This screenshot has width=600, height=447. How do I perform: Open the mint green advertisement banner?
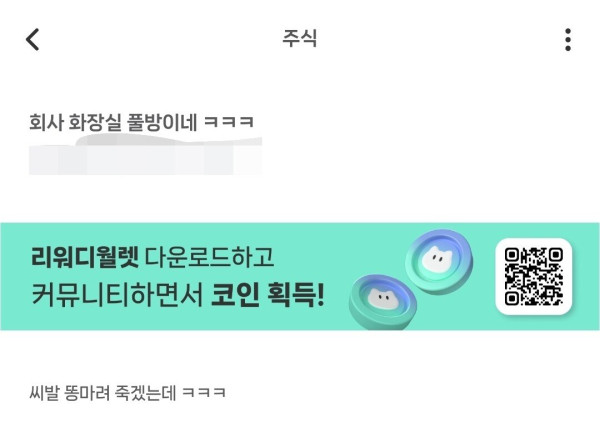[x=300, y=276]
